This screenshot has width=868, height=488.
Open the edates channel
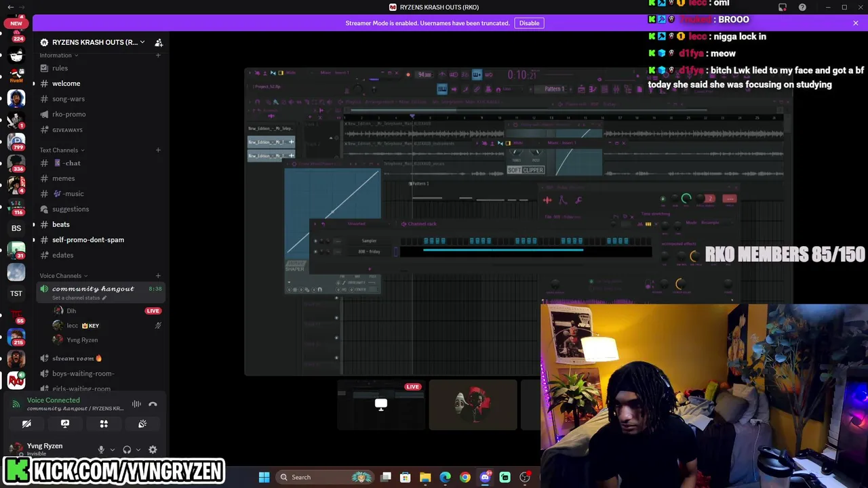100,255
